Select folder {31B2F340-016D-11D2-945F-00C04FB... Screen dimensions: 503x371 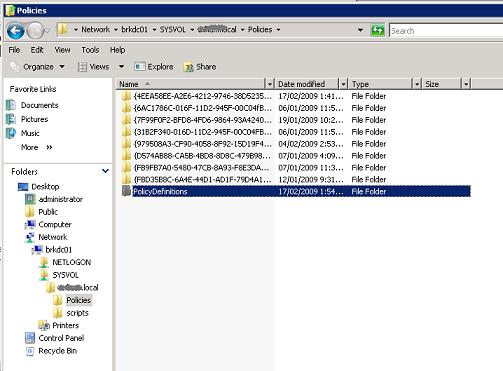[203, 132]
